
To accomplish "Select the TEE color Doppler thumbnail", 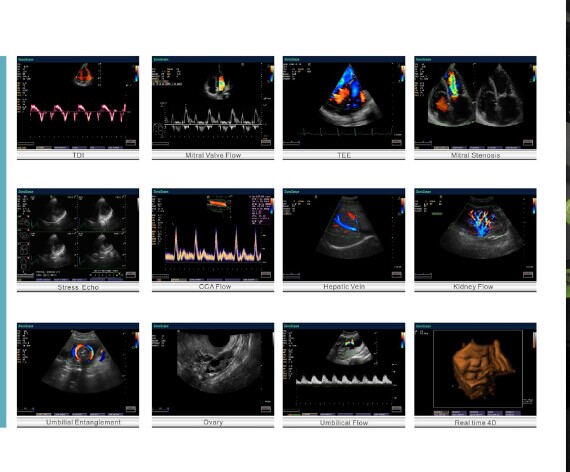I will tap(344, 103).
